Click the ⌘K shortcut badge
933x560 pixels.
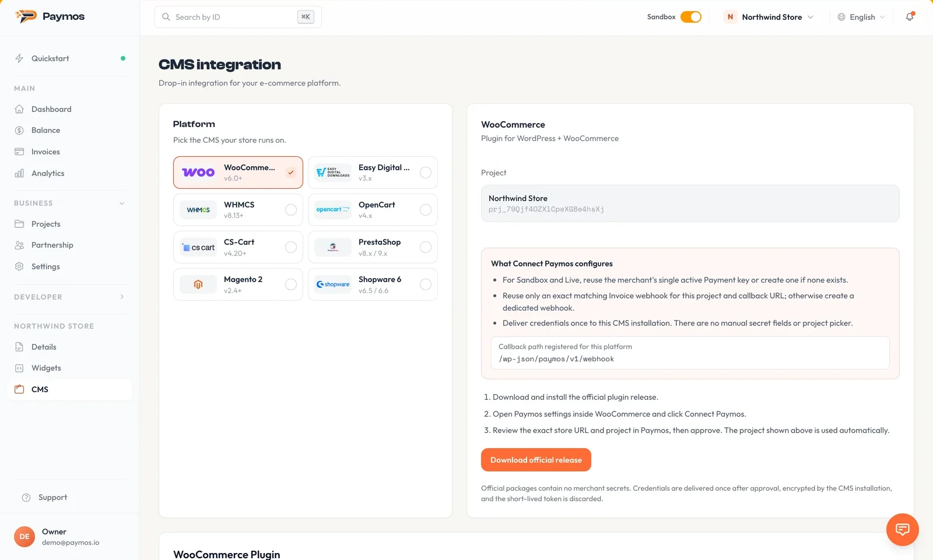306,17
